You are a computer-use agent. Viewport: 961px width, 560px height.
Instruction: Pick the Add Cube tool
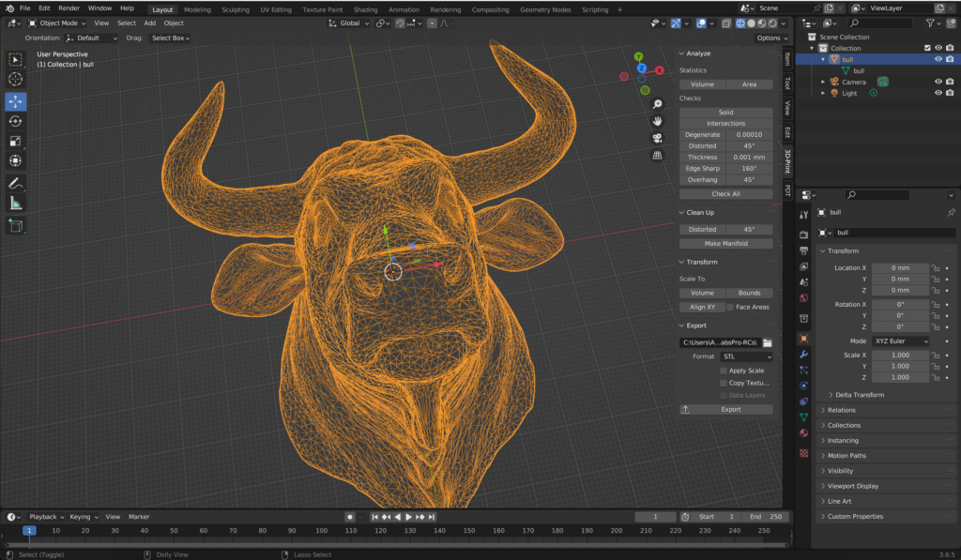(x=16, y=225)
